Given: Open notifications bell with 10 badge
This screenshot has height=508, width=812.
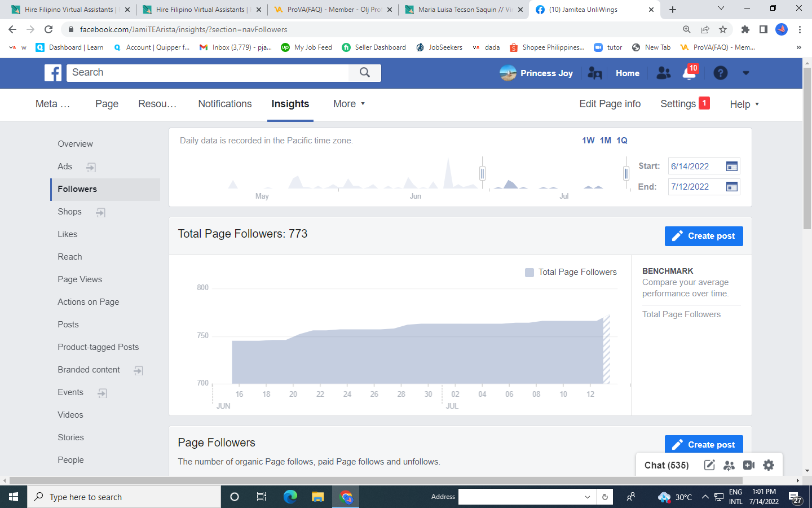Looking at the screenshot, I should 690,73.
